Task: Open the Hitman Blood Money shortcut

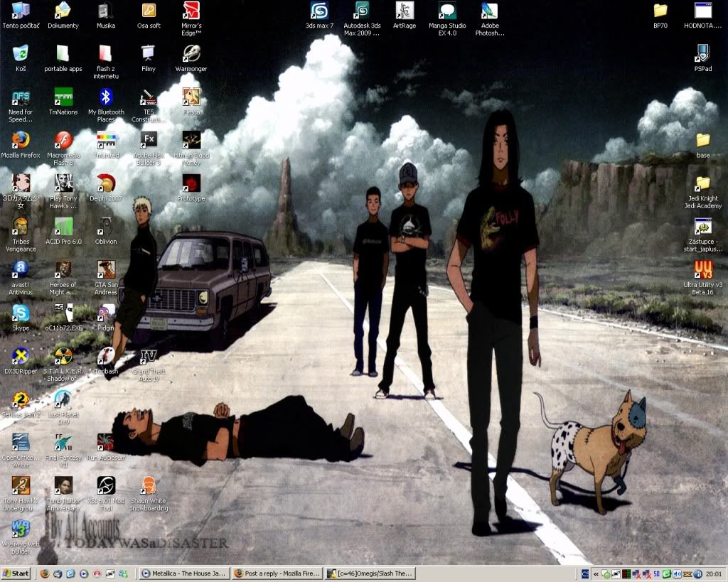Action: (191, 149)
